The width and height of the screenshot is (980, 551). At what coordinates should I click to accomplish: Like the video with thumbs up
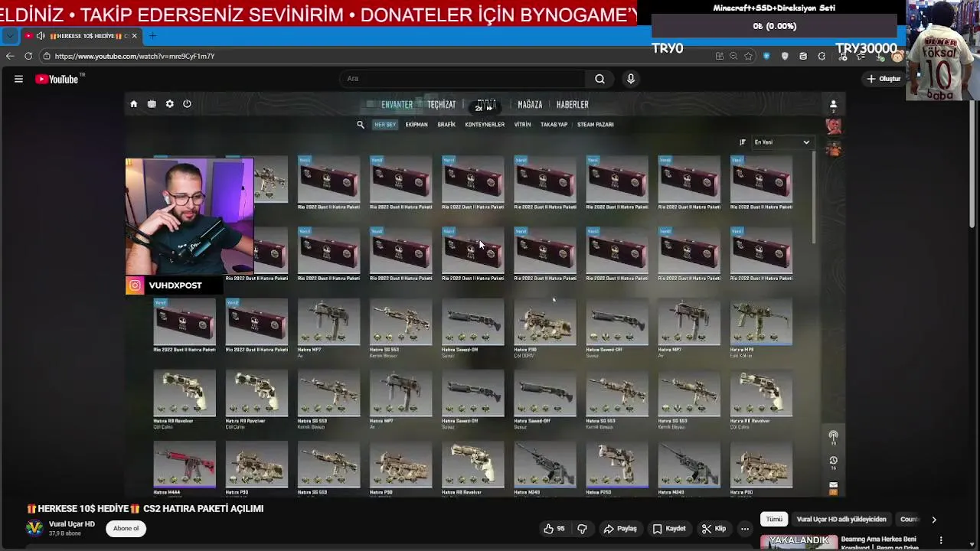[554, 529]
